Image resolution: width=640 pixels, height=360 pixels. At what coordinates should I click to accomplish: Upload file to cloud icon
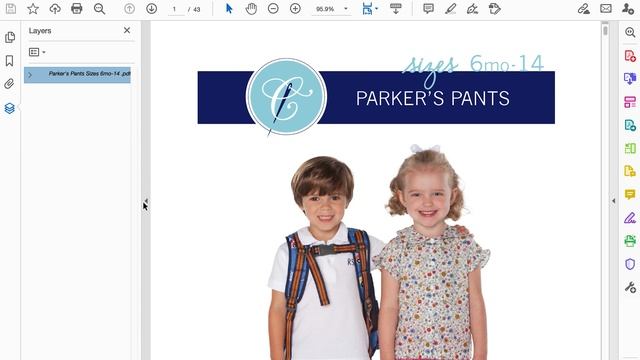tap(55, 9)
